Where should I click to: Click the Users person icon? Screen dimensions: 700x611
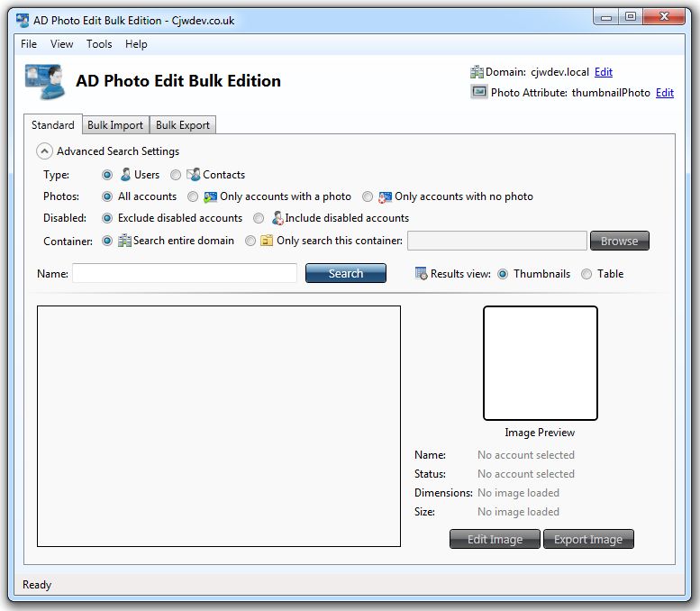[x=125, y=174]
